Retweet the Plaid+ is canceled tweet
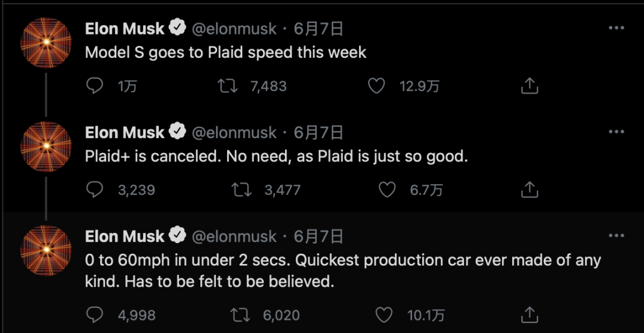This screenshot has height=333, width=644. point(241,190)
